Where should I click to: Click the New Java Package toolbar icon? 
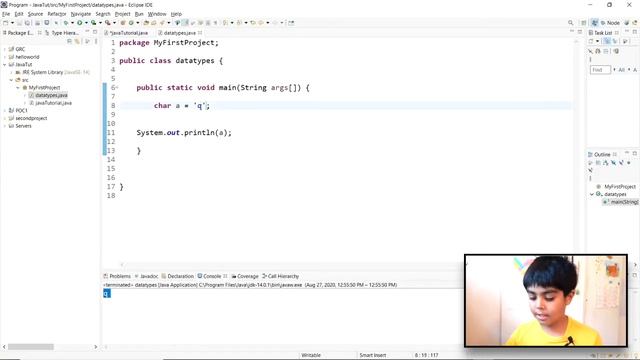122,23
